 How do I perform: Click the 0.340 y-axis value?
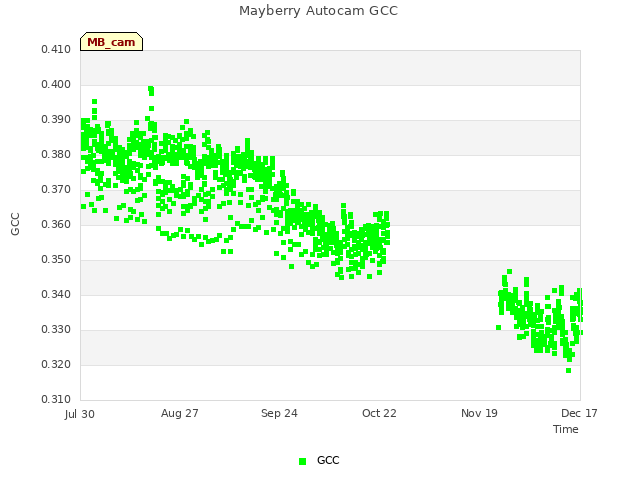point(56,294)
